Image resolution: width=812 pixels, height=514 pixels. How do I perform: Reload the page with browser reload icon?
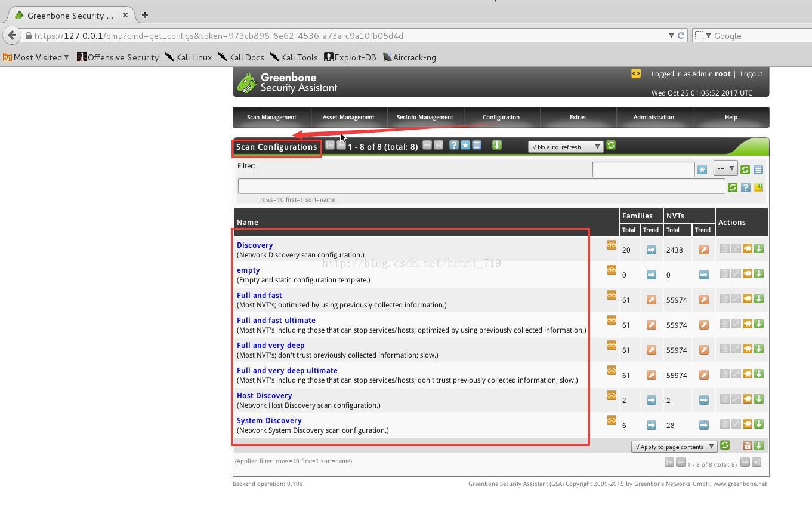681,36
